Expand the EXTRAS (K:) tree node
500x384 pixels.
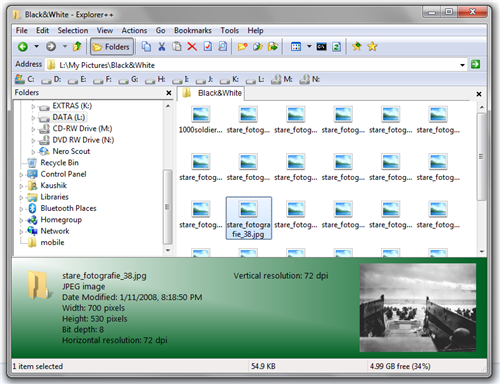click(33, 106)
